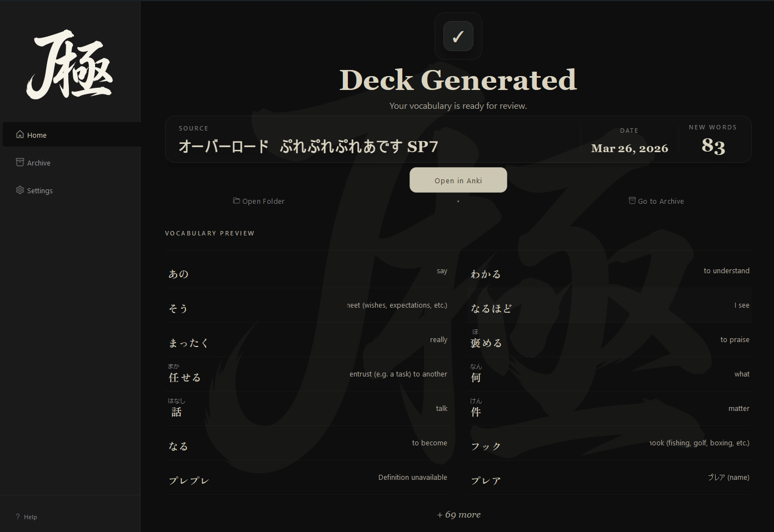Click the source title オーバーロード SP7
The image size is (774, 532).
tap(308, 146)
